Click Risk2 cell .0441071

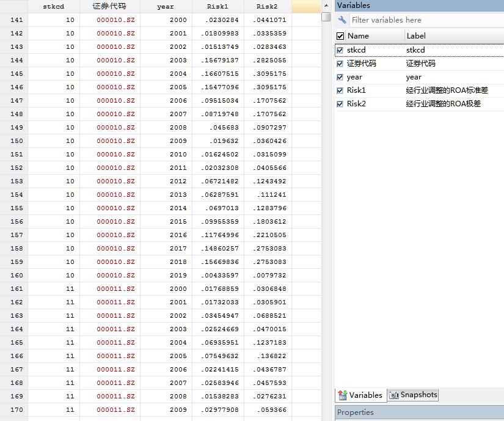click(268, 20)
